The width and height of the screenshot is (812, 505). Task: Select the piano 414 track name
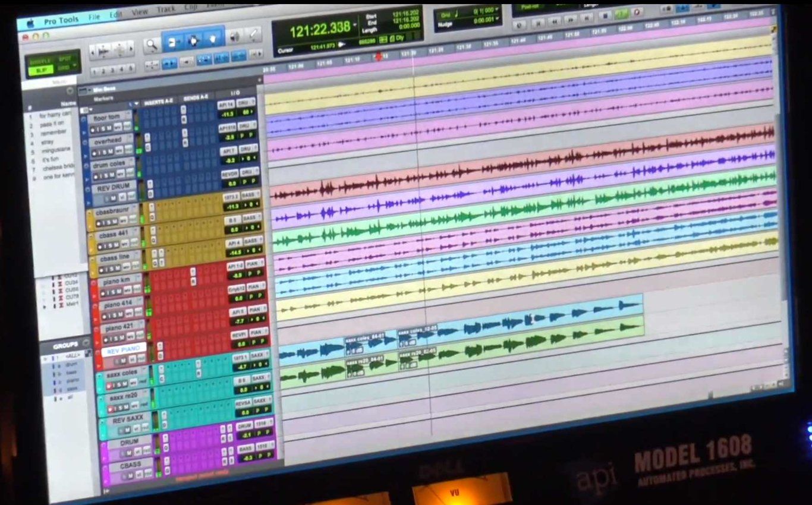pyautogui.click(x=119, y=304)
